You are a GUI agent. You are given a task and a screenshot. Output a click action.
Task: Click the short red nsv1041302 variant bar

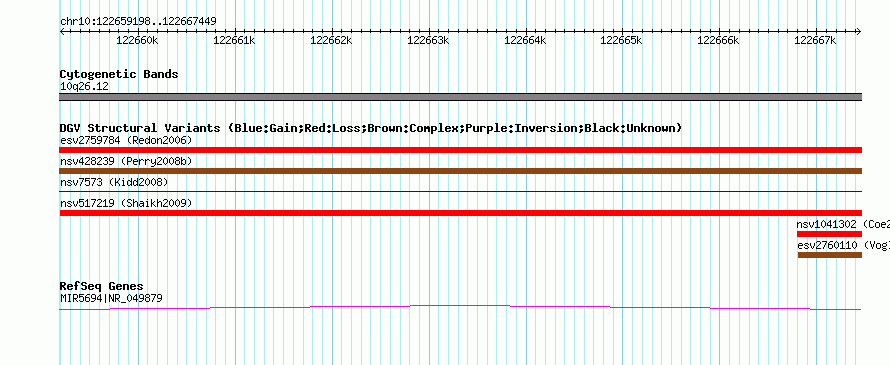pyautogui.click(x=829, y=234)
